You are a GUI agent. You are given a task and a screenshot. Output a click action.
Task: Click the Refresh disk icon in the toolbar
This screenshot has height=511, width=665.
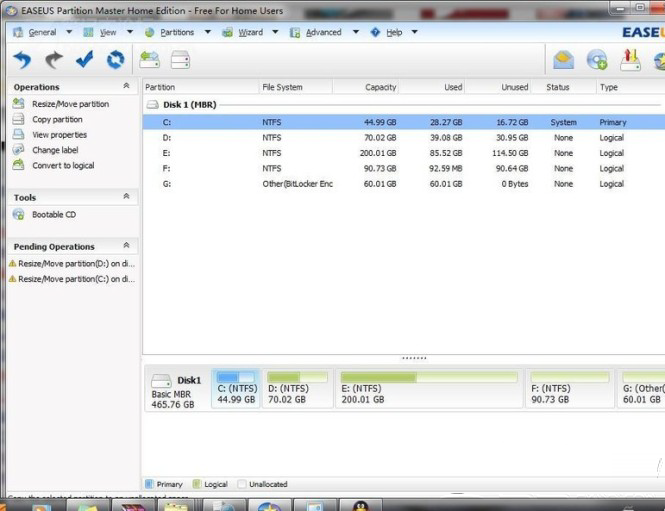click(115, 60)
